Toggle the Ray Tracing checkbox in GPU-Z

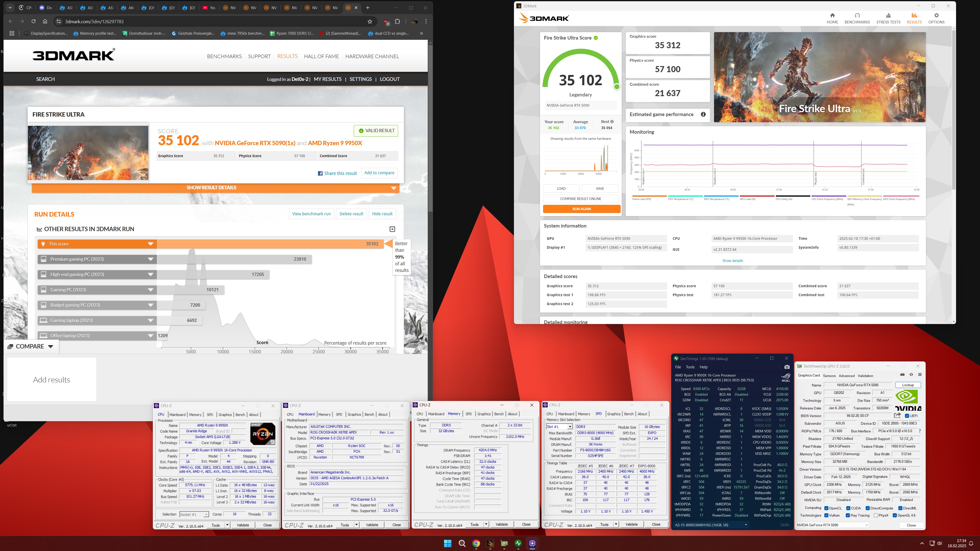coord(848,516)
